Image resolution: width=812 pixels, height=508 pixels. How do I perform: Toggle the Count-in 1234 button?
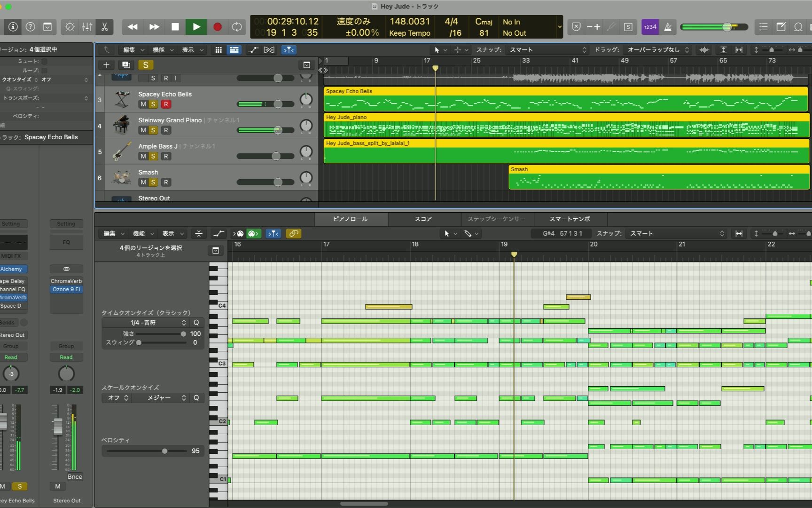pos(650,27)
